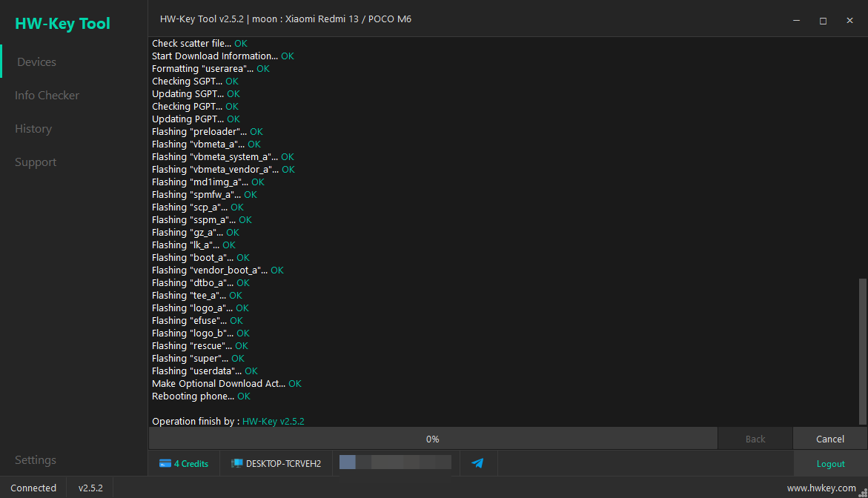
Task: Close the HW-Key Tool window
Action: pyautogui.click(x=849, y=21)
